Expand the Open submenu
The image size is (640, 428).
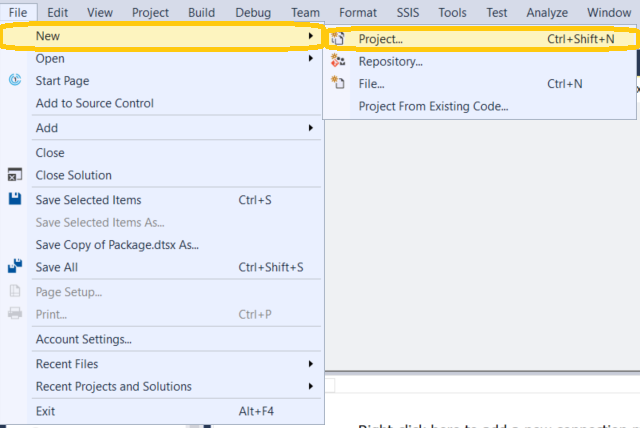(312, 58)
